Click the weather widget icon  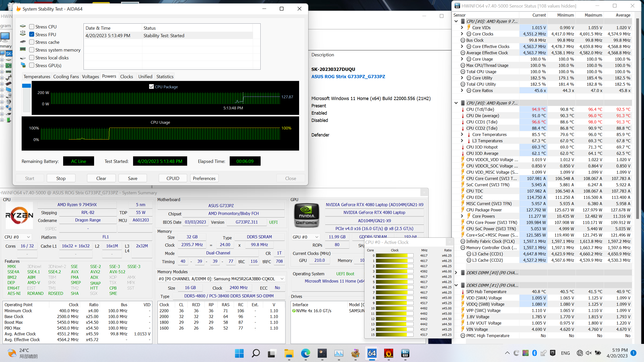[x=12, y=353]
